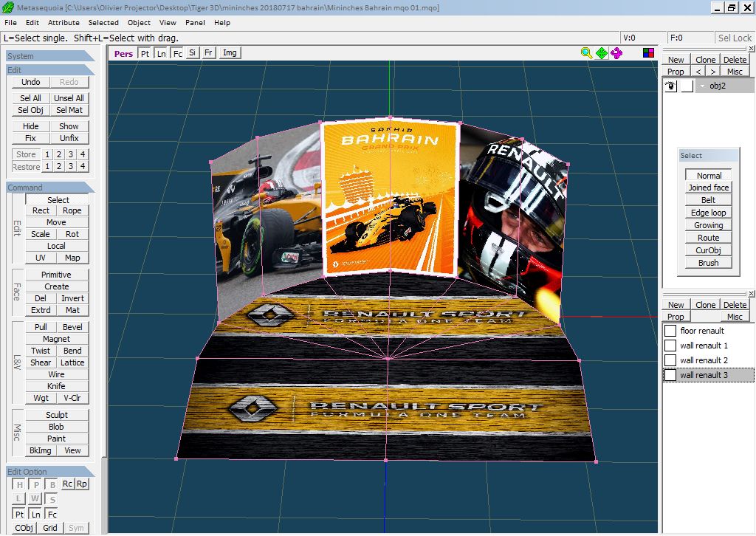756x536 pixels.
Task: Choose Edge loop selection mode
Action: pyautogui.click(x=708, y=213)
